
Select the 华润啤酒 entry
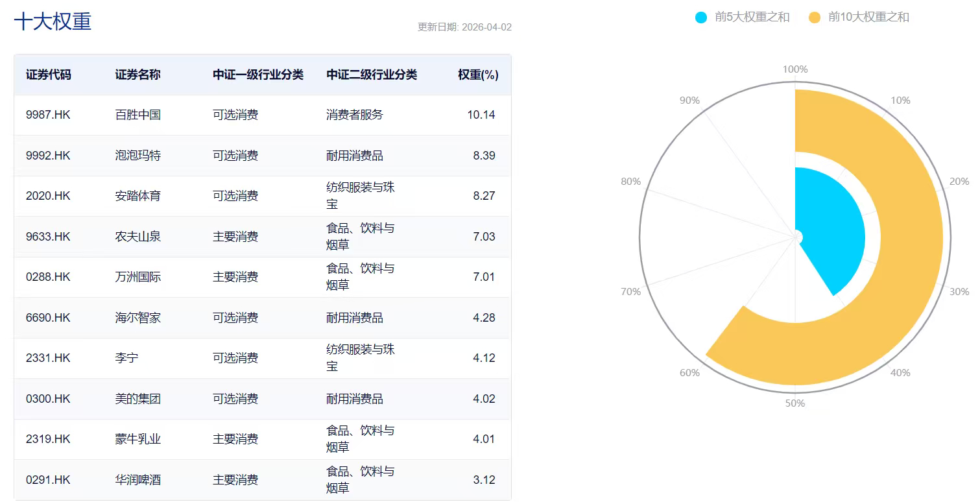[139, 479]
